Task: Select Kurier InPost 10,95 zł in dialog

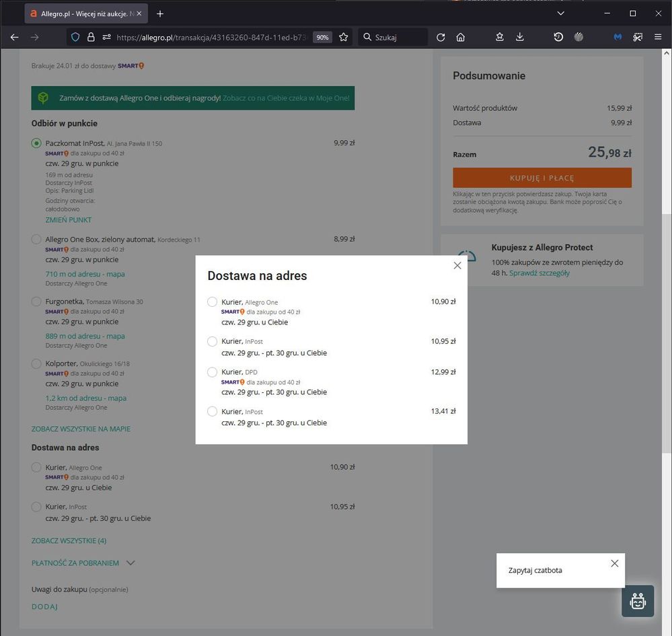Action: tap(212, 341)
